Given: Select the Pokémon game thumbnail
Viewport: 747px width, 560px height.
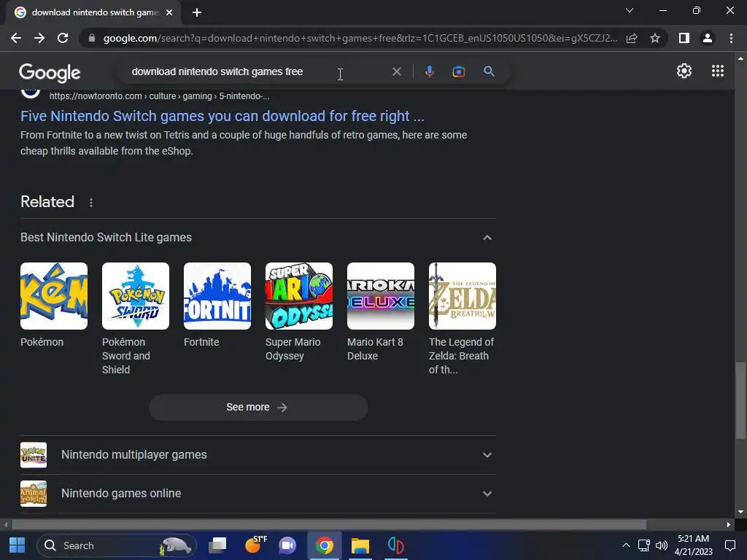Looking at the screenshot, I should click(54, 296).
